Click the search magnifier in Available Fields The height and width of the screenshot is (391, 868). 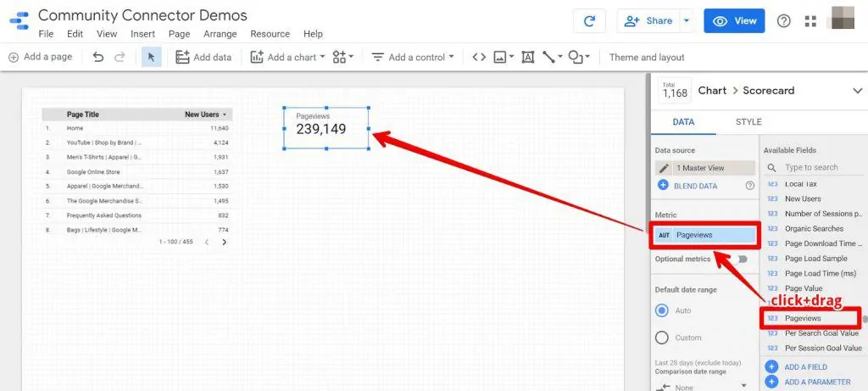(772, 167)
